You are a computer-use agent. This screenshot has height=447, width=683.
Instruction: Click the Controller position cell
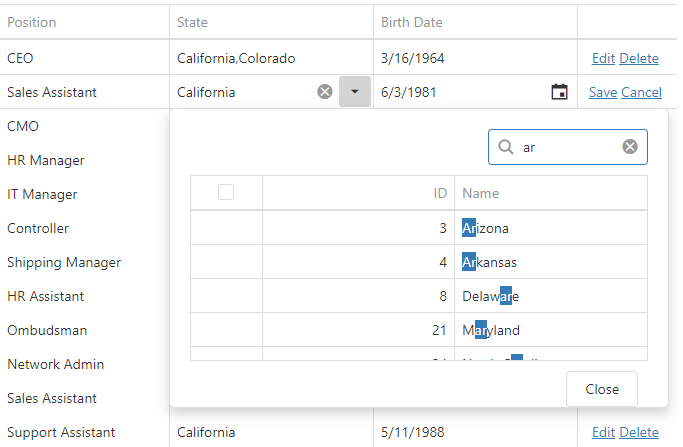point(85,228)
